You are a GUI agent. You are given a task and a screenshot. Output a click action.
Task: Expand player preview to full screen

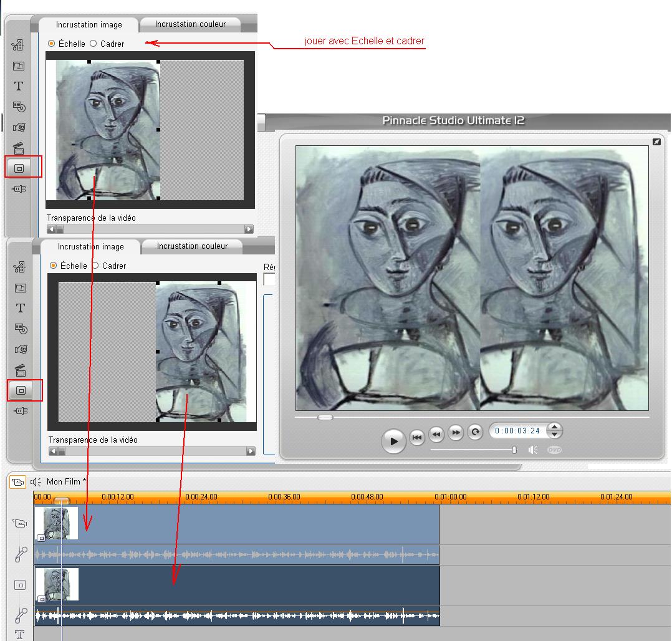(x=656, y=142)
